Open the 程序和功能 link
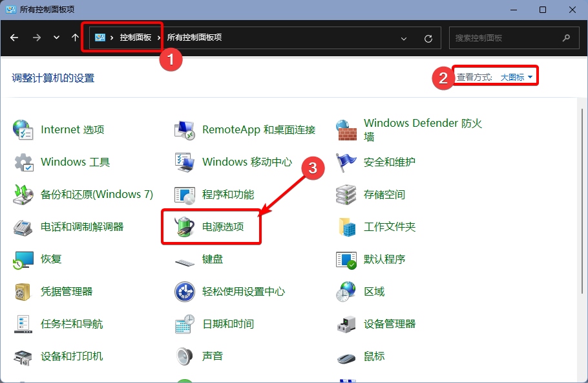 click(228, 195)
